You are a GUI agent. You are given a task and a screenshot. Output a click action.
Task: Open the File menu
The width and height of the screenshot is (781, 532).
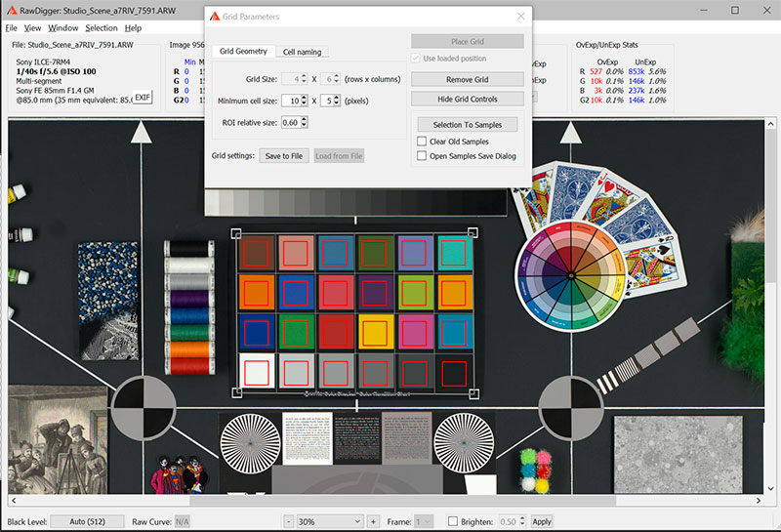pyautogui.click(x=11, y=28)
